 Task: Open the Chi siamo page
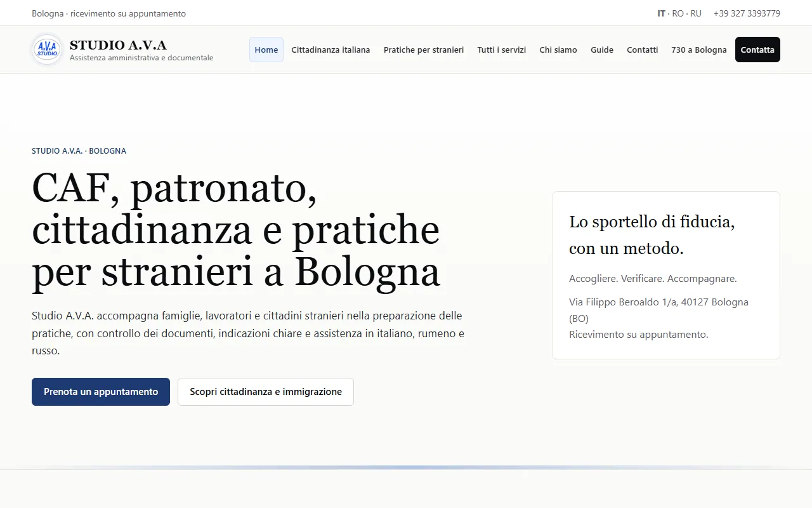[558, 50]
